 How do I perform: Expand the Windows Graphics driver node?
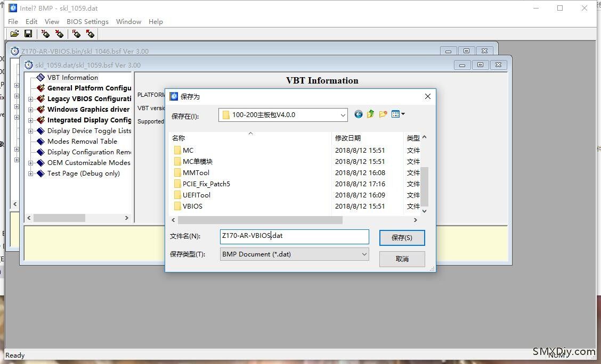coord(31,110)
